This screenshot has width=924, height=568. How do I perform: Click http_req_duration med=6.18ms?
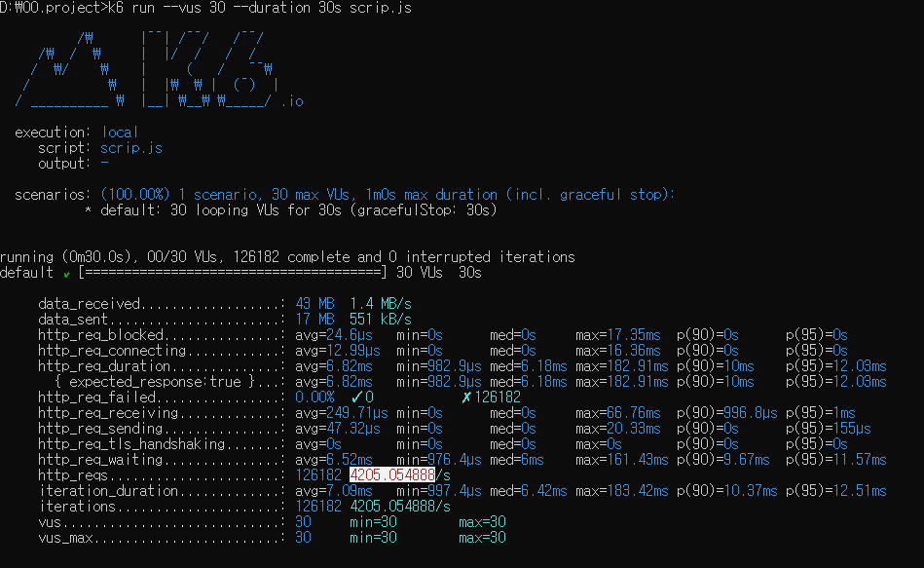(529, 366)
